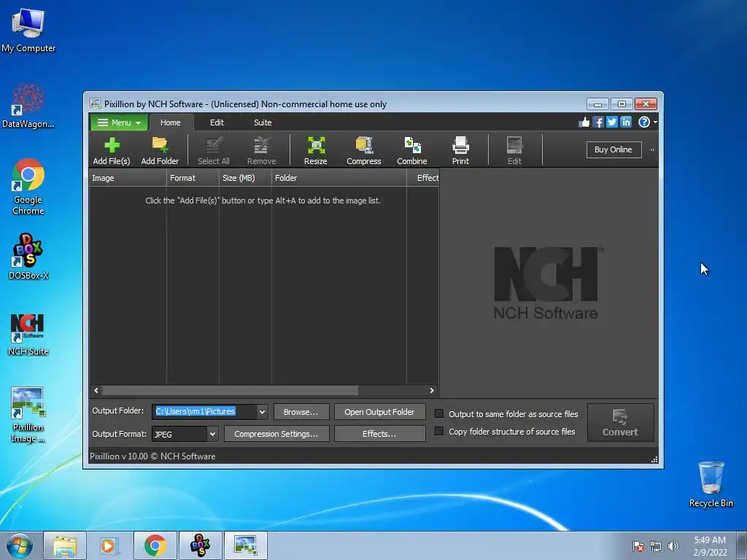
Task: Click the Edit toolbar icon
Action: (x=514, y=150)
